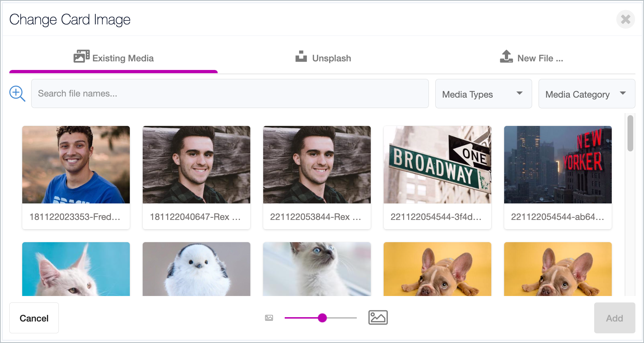Image resolution: width=644 pixels, height=343 pixels.
Task: Focus the Search file names field
Action: (230, 94)
